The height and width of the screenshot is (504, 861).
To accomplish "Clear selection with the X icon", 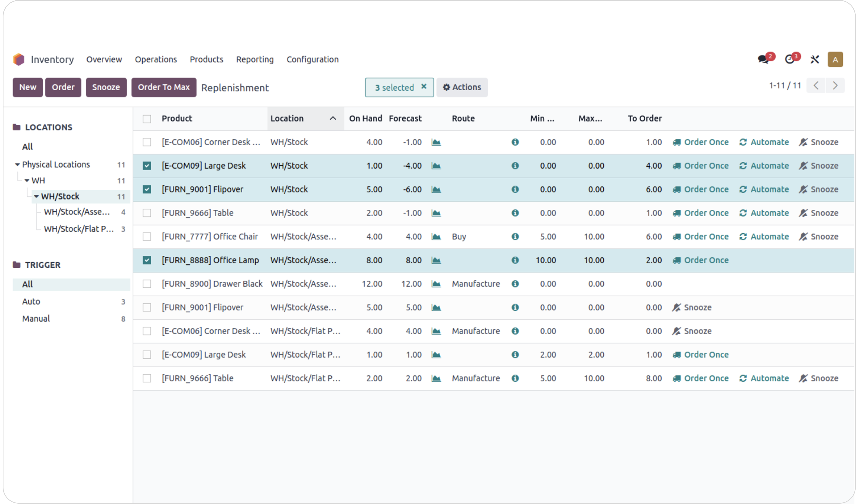I will (424, 87).
